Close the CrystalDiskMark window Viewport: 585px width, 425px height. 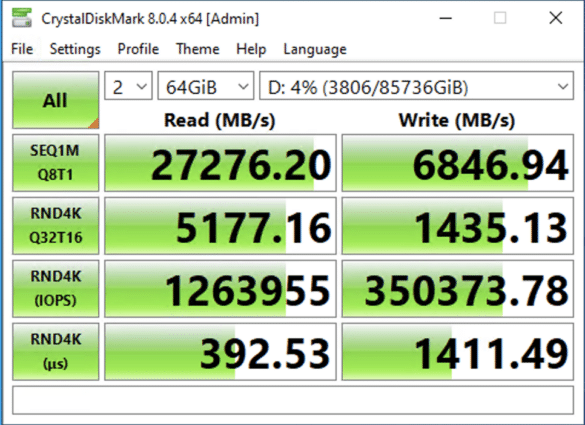pyautogui.click(x=556, y=18)
